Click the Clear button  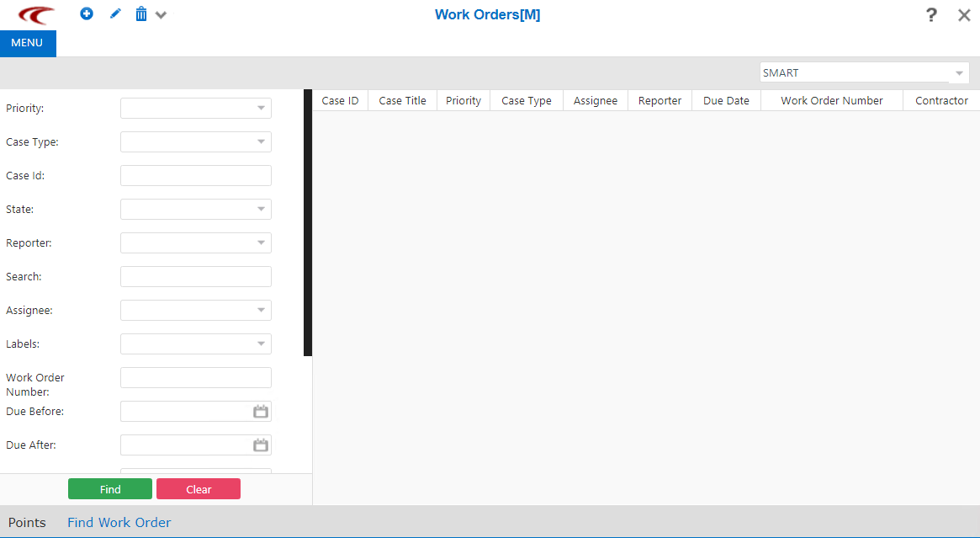pyautogui.click(x=198, y=488)
